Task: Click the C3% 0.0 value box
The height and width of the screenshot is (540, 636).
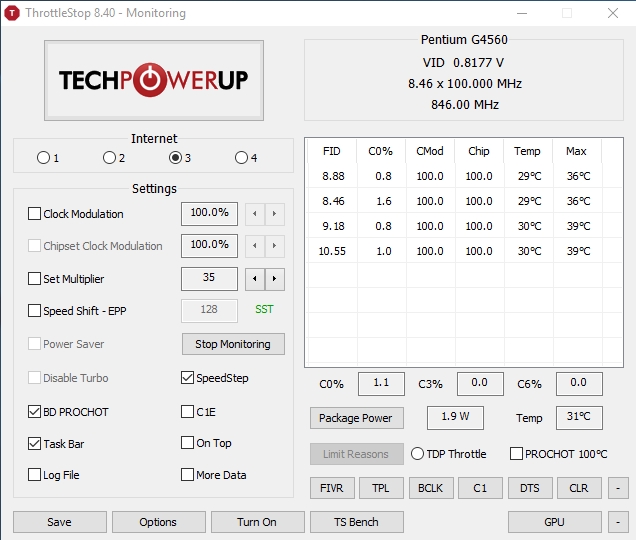Action: click(480, 383)
